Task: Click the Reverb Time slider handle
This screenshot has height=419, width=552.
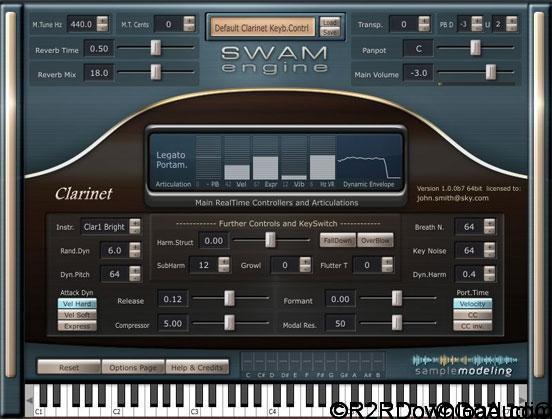Action: (x=156, y=47)
